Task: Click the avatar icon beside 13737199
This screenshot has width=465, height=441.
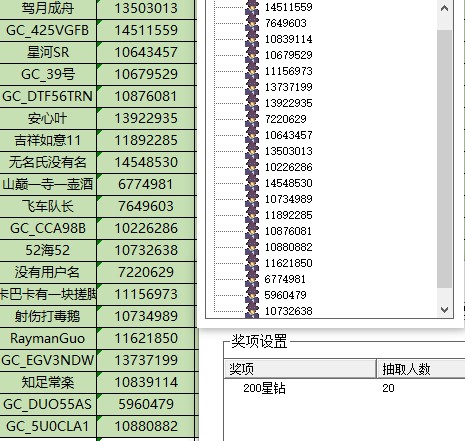Action: pyautogui.click(x=252, y=87)
